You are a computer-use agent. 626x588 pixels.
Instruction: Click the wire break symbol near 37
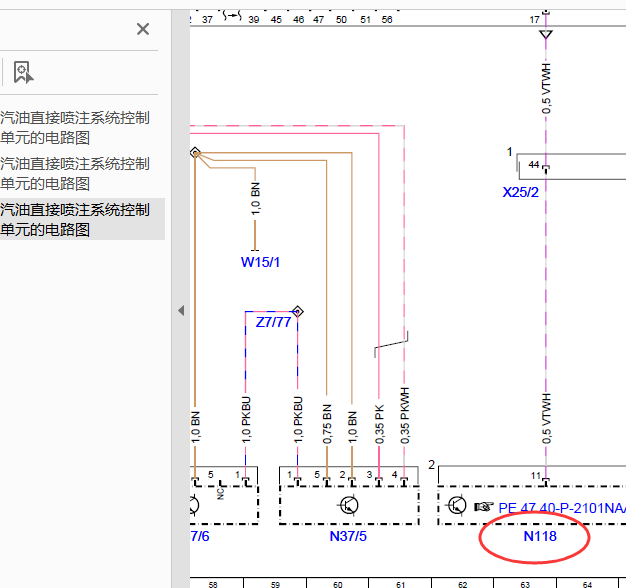(232, 16)
